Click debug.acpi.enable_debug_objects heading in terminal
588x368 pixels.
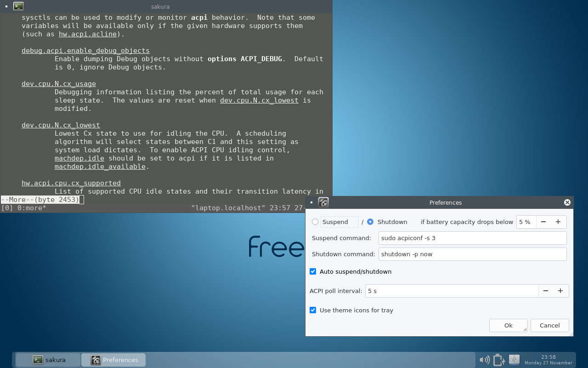(x=85, y=51)
